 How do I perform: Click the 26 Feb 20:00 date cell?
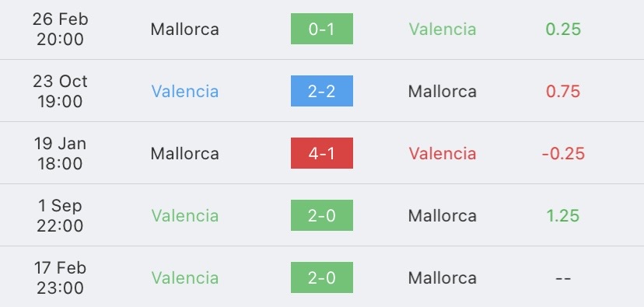[60, 29]
